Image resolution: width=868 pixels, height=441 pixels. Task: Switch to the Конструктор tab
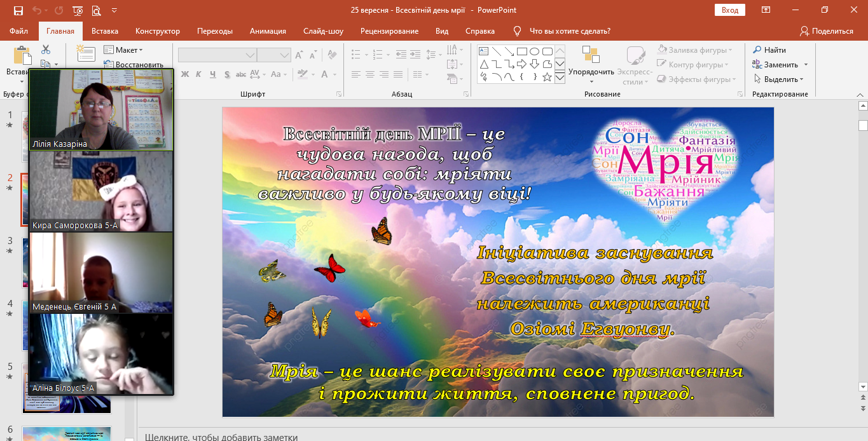pyautogui.click(x=158, y=31)
